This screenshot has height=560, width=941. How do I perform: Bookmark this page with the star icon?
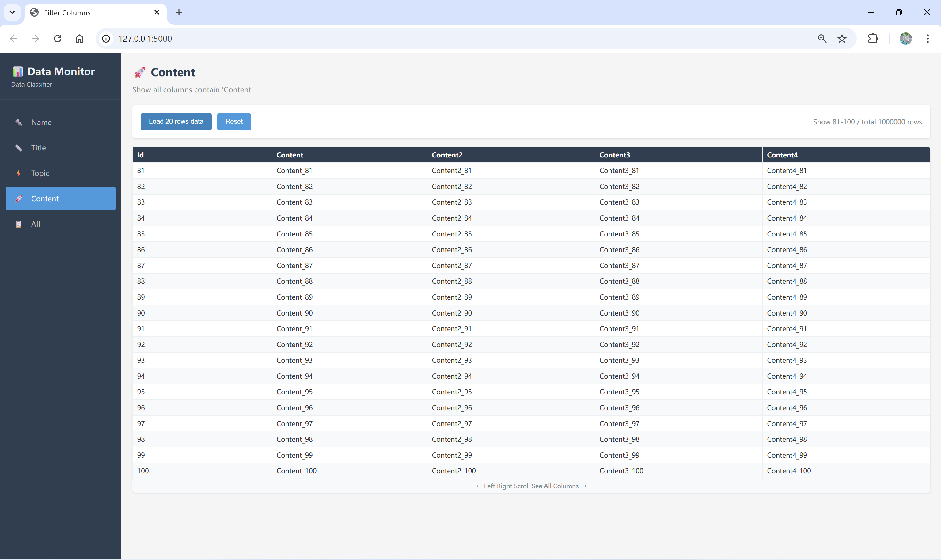pyautogui.click(x=842, y=39)
